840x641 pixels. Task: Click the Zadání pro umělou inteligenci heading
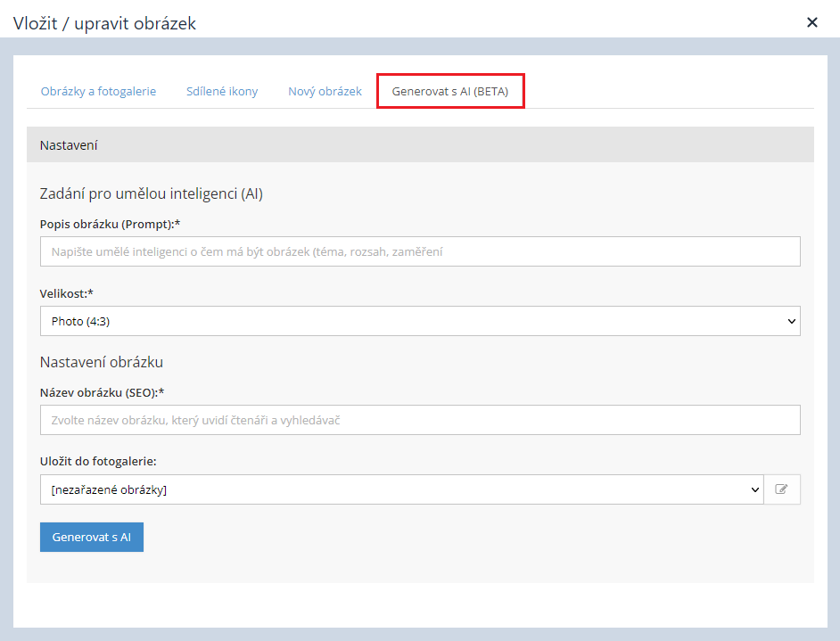pyautogui.click(x=151, y=193)
